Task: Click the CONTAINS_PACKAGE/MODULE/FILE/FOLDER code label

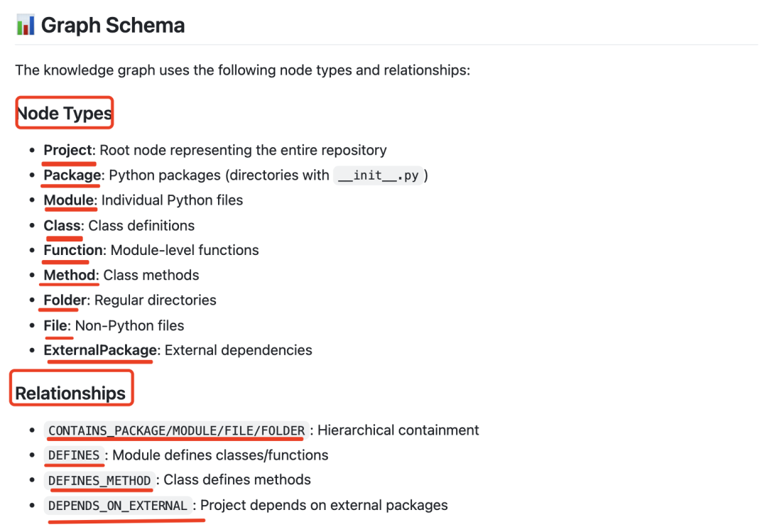Action: pos(177,430)
